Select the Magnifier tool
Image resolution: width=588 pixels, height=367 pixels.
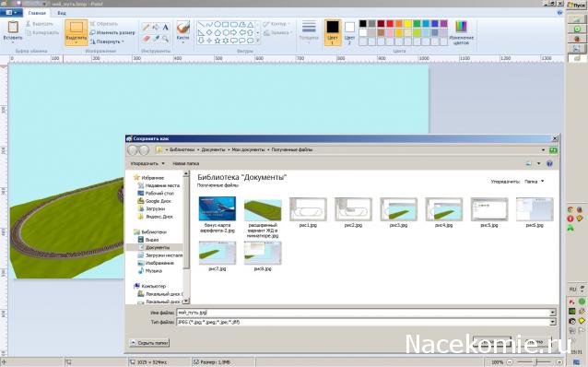165,38
